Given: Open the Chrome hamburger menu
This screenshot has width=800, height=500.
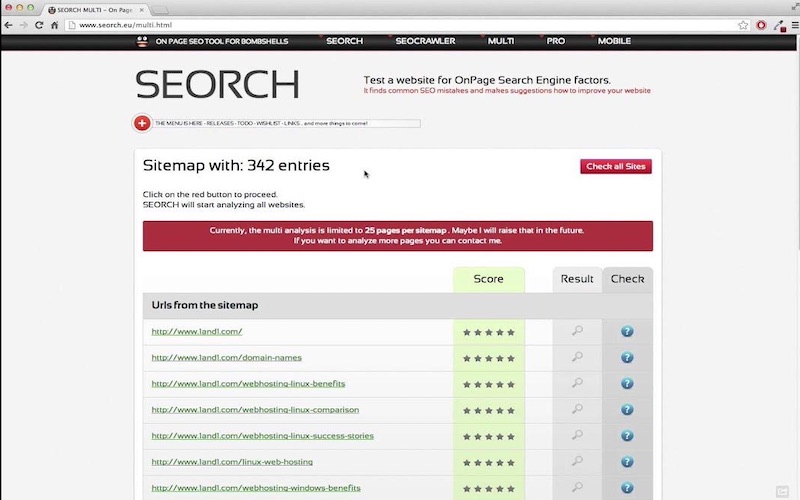Looking at the screenshot, I should point(795,25).
